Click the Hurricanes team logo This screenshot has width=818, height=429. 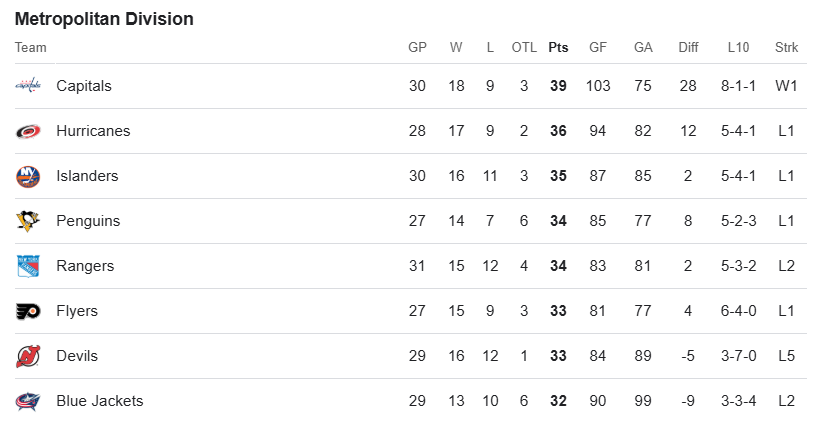[x=28, y=131]
